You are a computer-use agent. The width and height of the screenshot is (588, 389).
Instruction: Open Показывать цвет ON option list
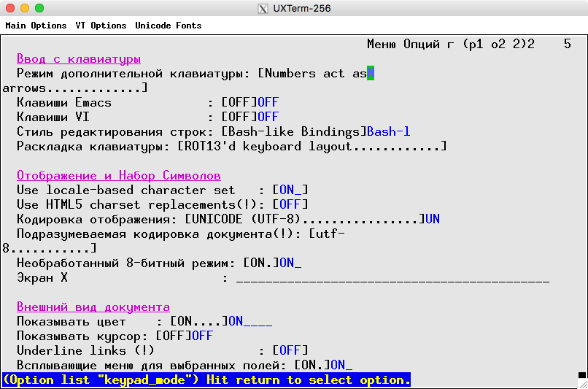point(198,321)
